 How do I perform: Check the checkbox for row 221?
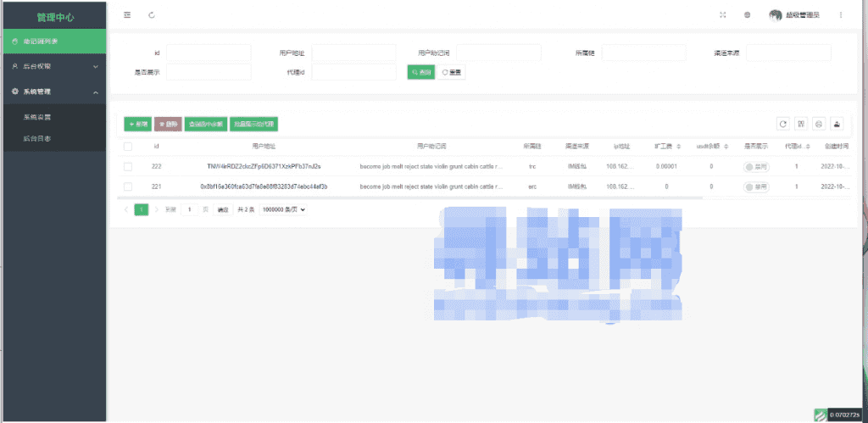(128, 186)
